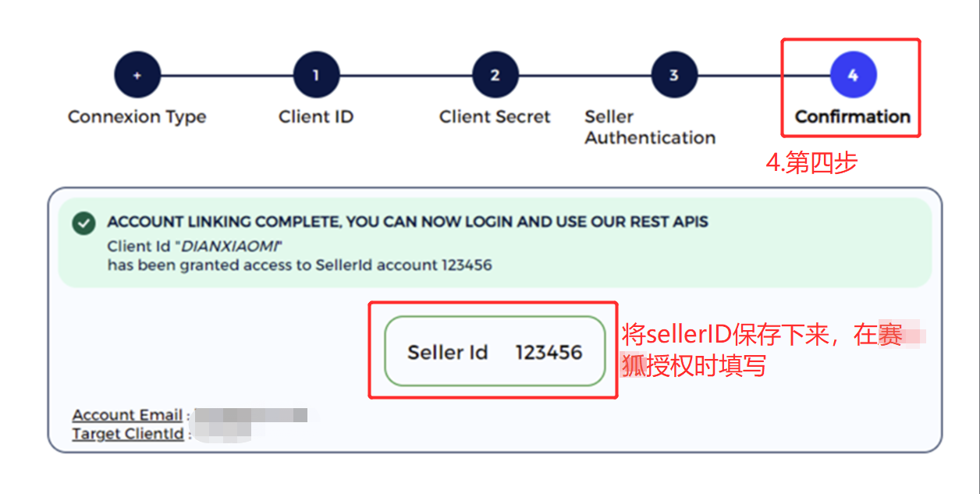Screen dimensions: 980x494
Task: Click the Account Email underlined label
Action: pos(127,415)
